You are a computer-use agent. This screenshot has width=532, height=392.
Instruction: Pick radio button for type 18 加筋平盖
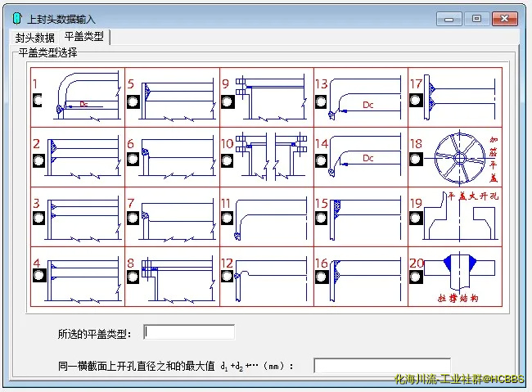[416, 160]
